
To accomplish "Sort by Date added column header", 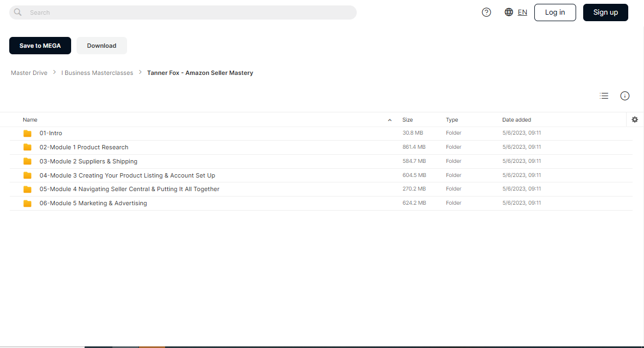I will click(516, 119).
